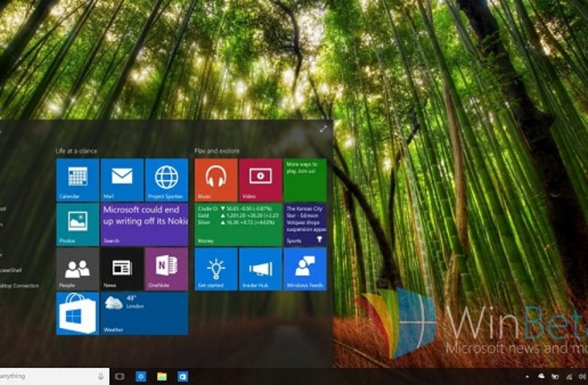Click the microphone icon in search box
The width and height of the screenshot is (588, 385).
pyautogui.click(x=101, y=376)
